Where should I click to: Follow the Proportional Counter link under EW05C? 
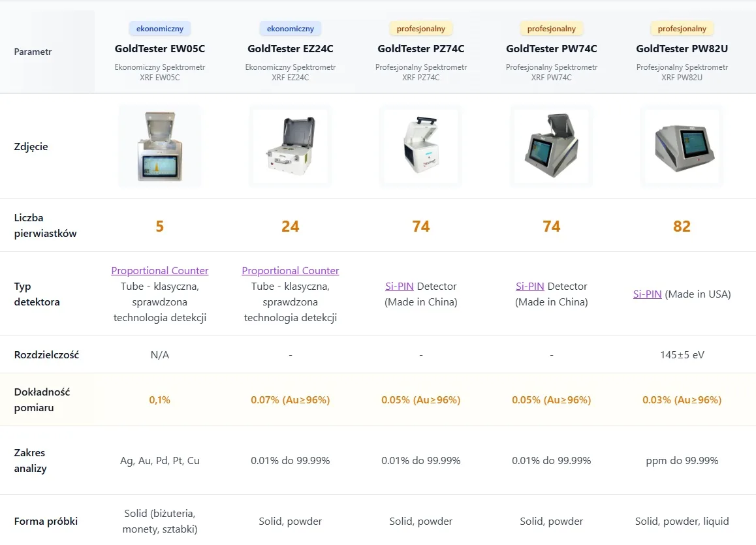pos(159,270)
